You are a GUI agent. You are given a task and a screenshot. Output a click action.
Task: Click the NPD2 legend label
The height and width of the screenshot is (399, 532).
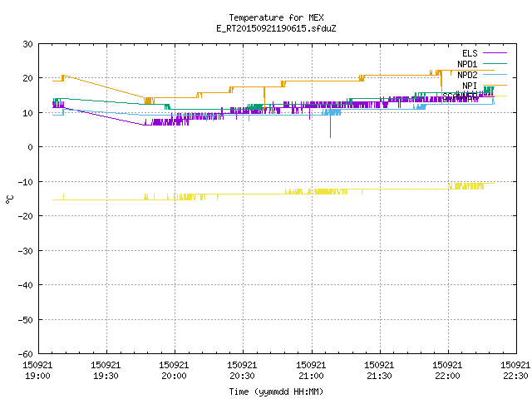coord(467,75)
